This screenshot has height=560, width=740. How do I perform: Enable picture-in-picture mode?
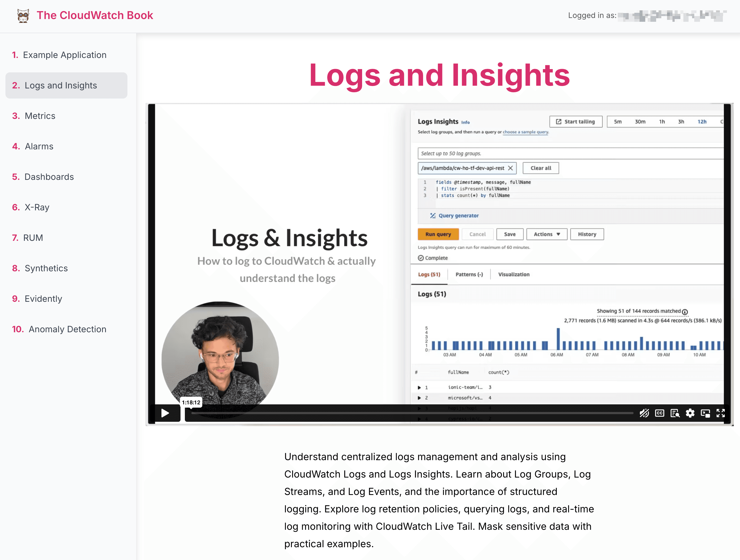tap(705, 413)
